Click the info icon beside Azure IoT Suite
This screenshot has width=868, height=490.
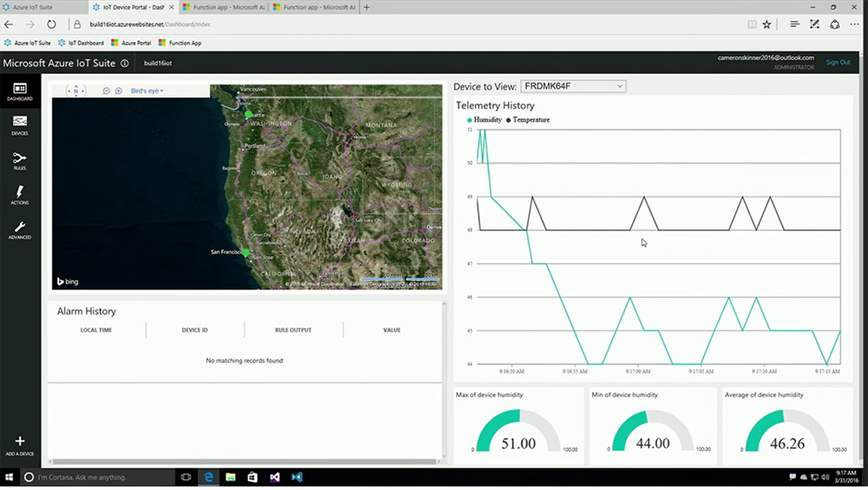[124, 63]
